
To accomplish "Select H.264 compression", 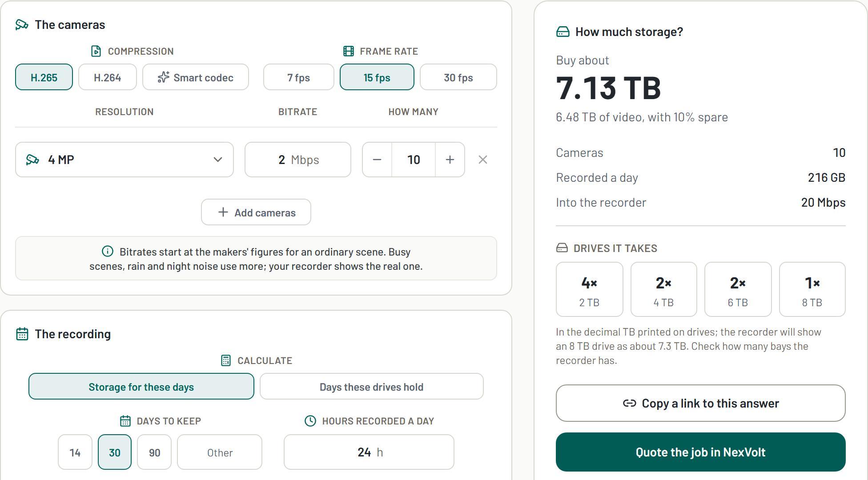I will click(x=108, y=77).
